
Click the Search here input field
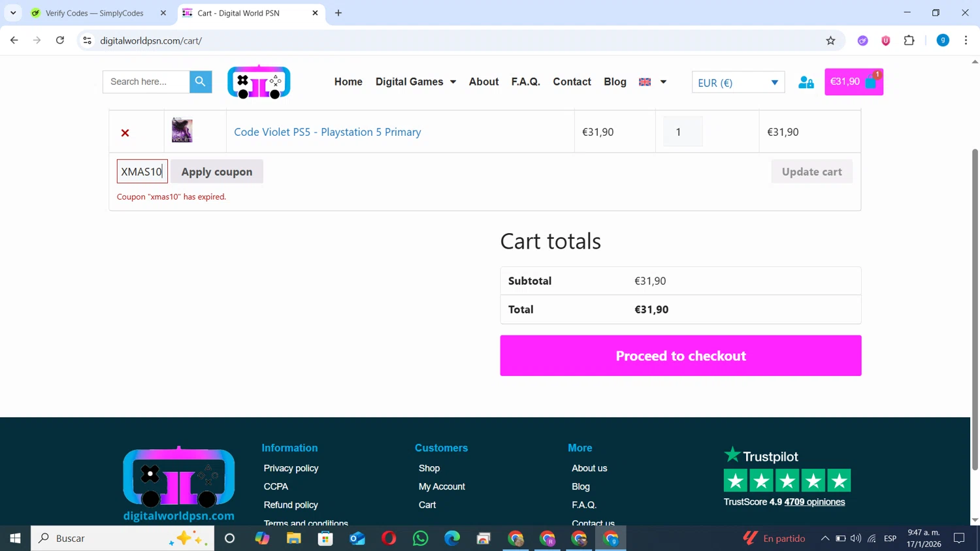[x=146, y=82]
